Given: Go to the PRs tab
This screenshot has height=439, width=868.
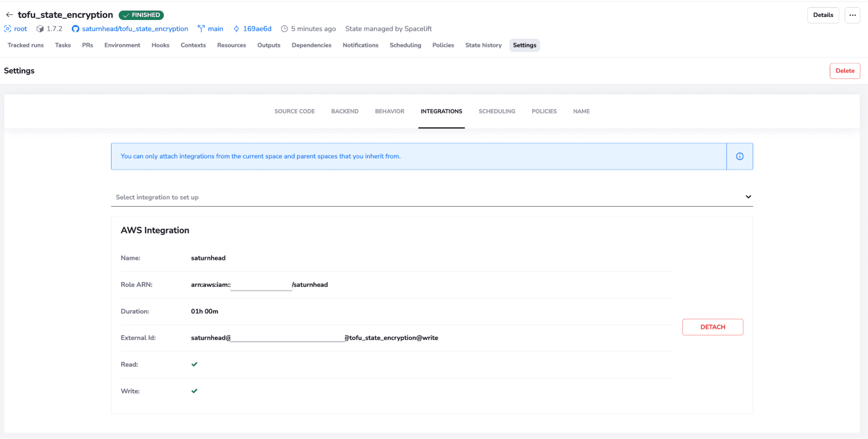Looking at the screenshot, I should 87,45.
